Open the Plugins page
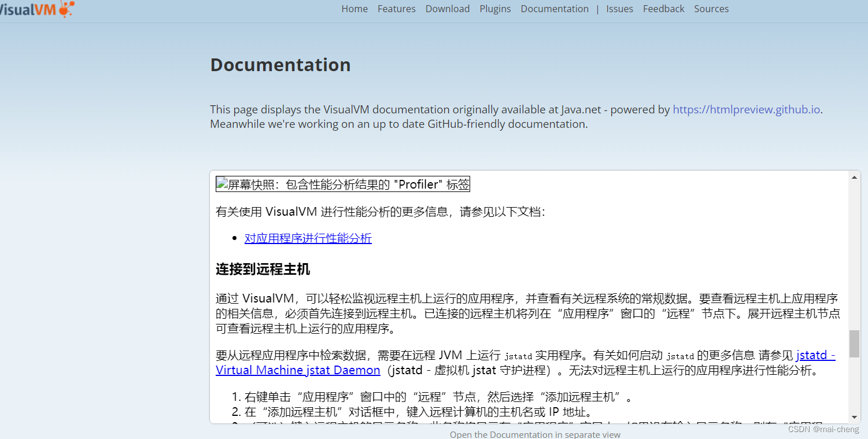The width and height of the screenshot is (868, 439). click(x=495, y=9)
